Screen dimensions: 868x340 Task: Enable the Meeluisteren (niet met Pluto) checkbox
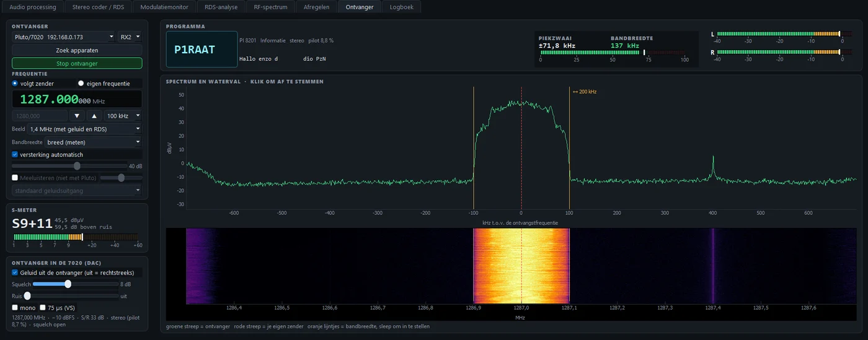click(15, 178)
